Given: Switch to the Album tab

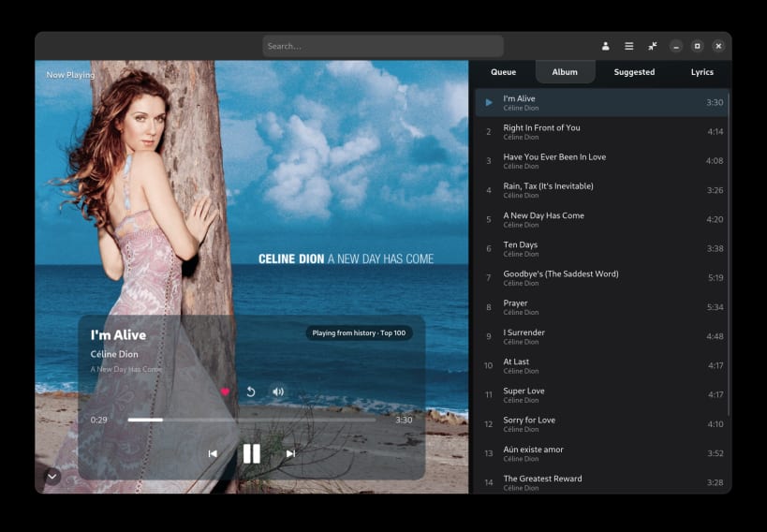Looking at the screenshot, I should tap(565, 72).
